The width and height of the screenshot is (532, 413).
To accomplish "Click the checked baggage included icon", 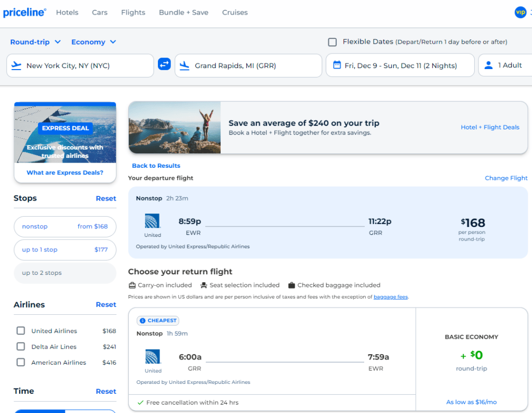I will click(x=291, y=285).
